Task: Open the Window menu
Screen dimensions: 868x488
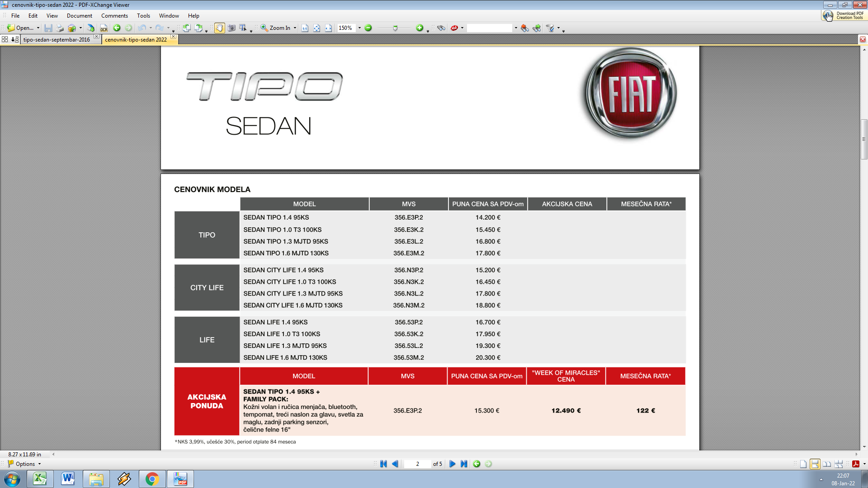Action: tap(169, 16)
